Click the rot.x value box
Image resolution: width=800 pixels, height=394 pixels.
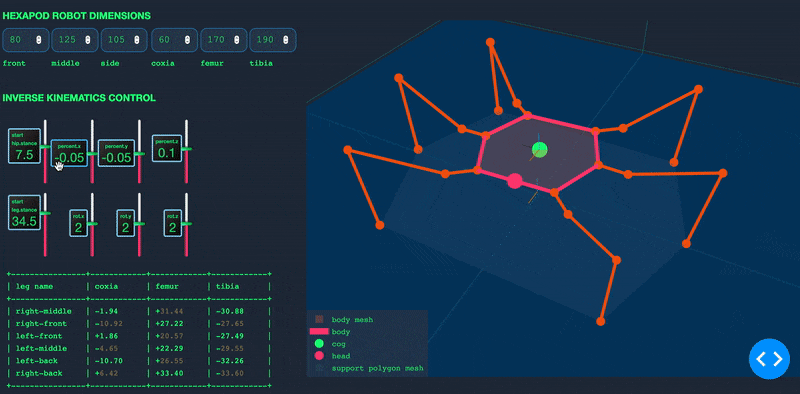click(78, 223)
